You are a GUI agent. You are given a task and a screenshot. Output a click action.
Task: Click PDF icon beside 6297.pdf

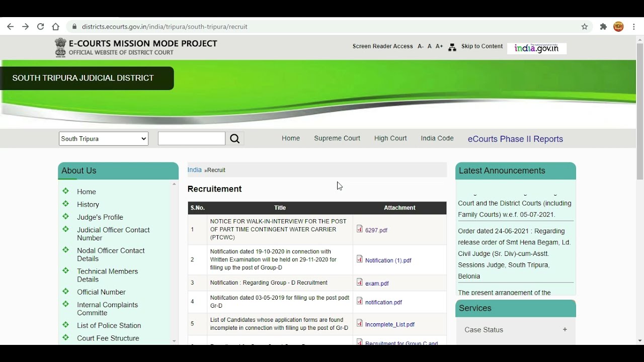[x=360, y=229]
